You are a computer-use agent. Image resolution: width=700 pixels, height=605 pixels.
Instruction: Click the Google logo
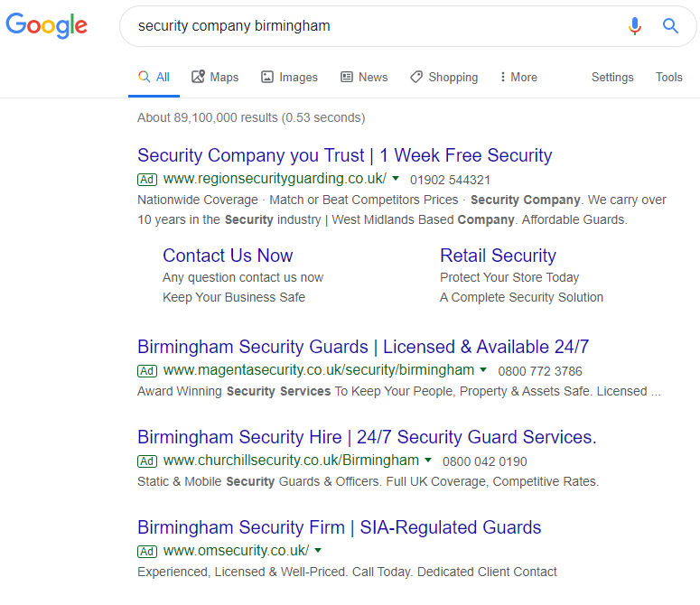pyautogui.click(x=47, y=25)
